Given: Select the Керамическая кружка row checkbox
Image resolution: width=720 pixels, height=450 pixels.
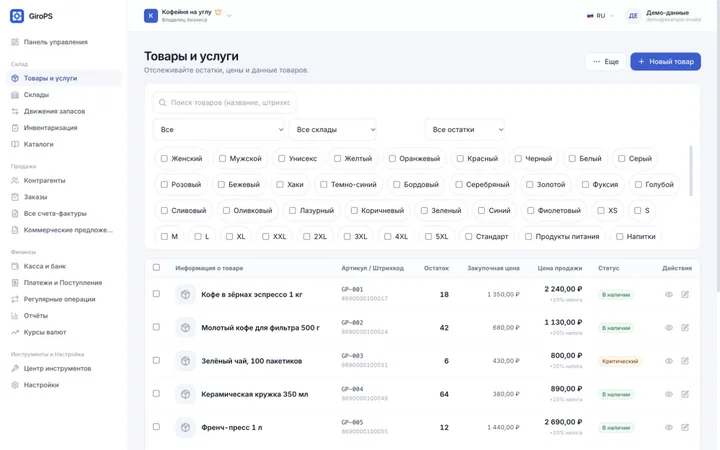Looking at the screenshot, I should tap(156, 394).
